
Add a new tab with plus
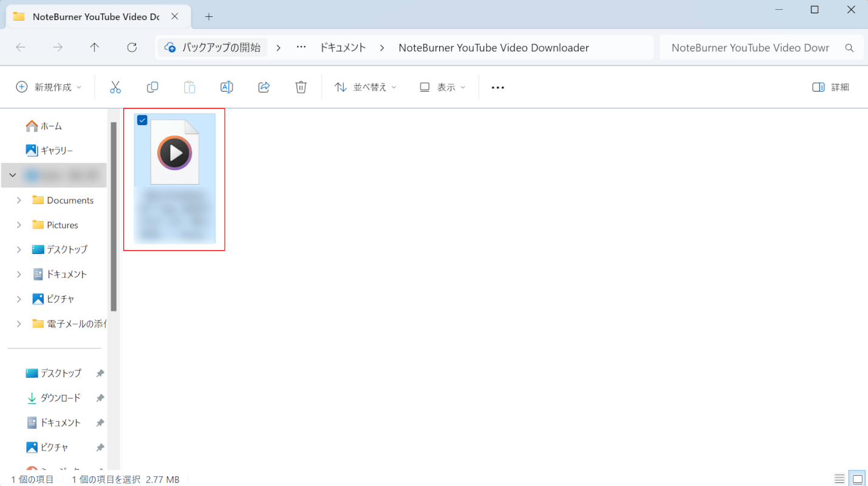click(x=209, y=16)
